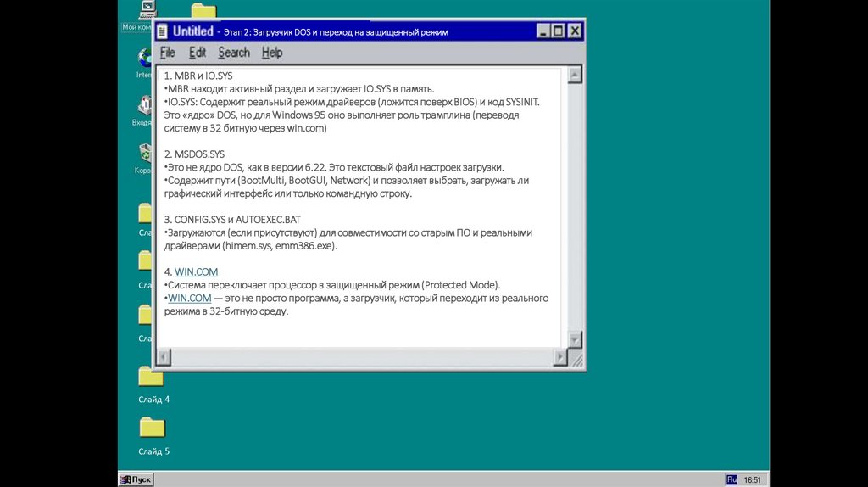
Task: Click the 16:51 clock in taskbar
Action: point(753,480)
